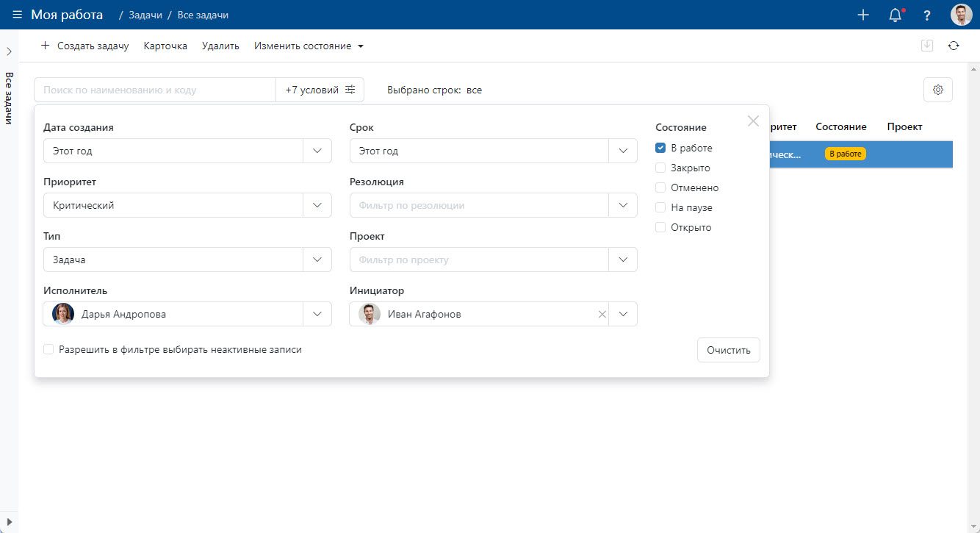Open user profile avatar in header
The image size is (980, 533).
coord(961,15)
